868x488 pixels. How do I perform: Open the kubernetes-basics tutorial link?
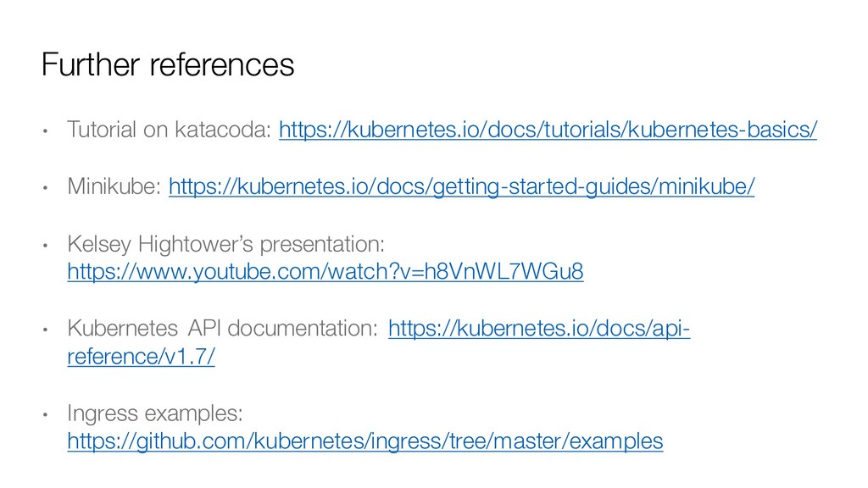click(x=548, y=130)
